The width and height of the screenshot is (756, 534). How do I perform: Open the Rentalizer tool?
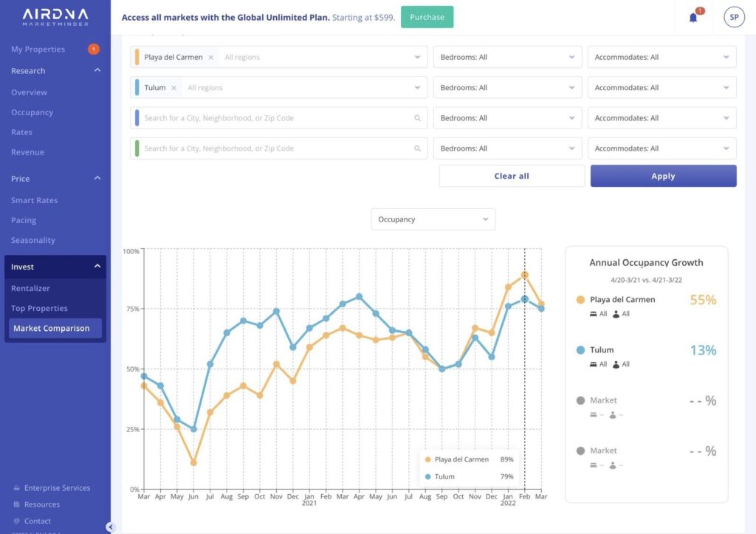coord(30,289)
